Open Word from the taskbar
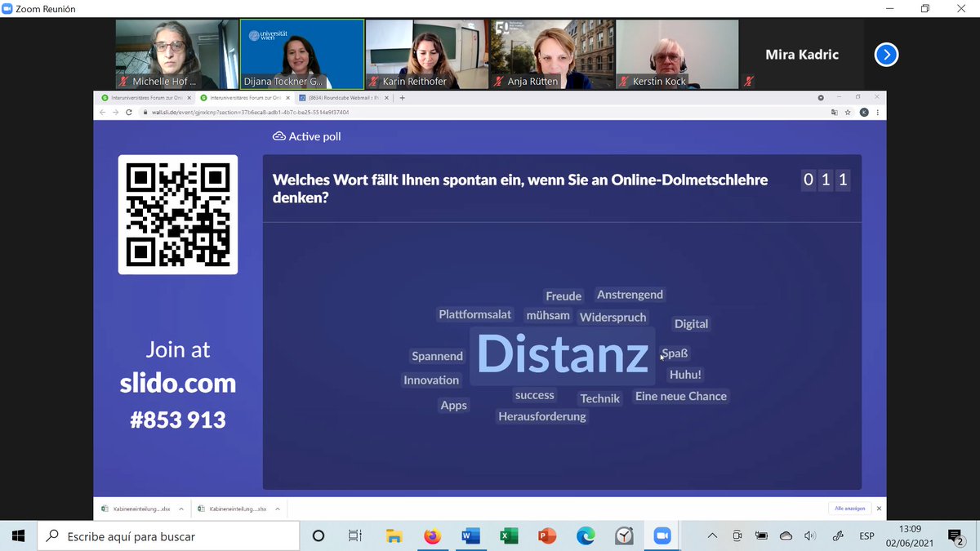This screenshot has height=551, width=980. point(470,536)
